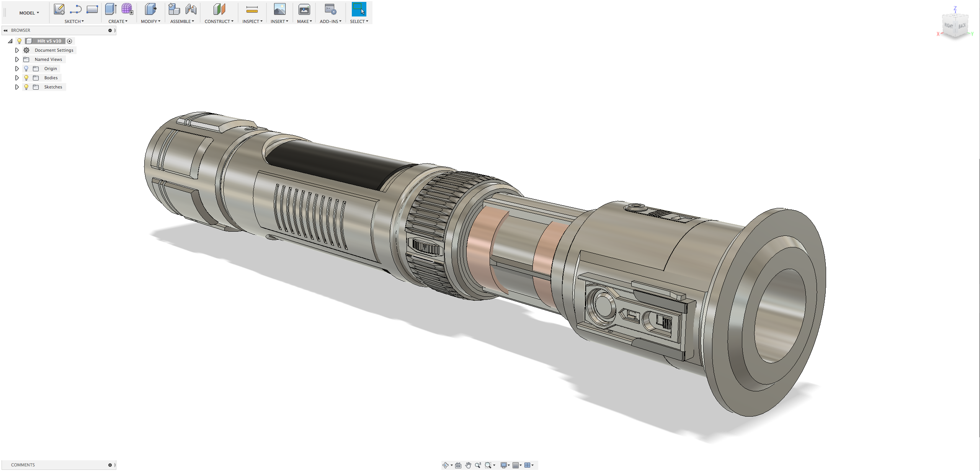Select the Line sketch tool icon

click(x=76, y=9)
